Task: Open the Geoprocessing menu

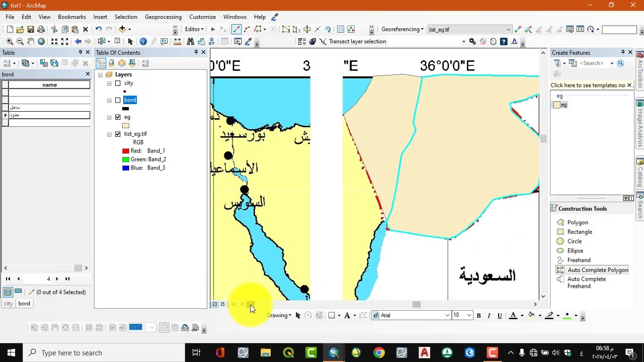Action: pos(163,17)
